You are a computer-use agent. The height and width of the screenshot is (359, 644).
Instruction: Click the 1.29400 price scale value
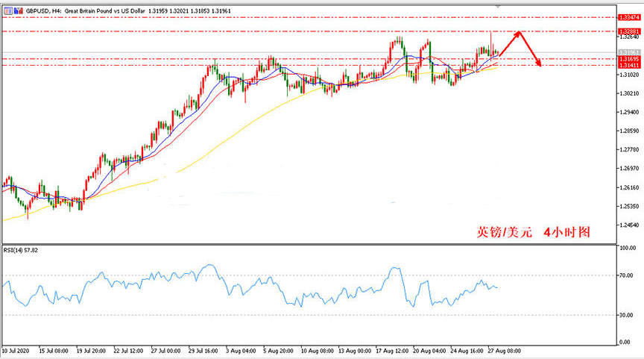[629, 112]
